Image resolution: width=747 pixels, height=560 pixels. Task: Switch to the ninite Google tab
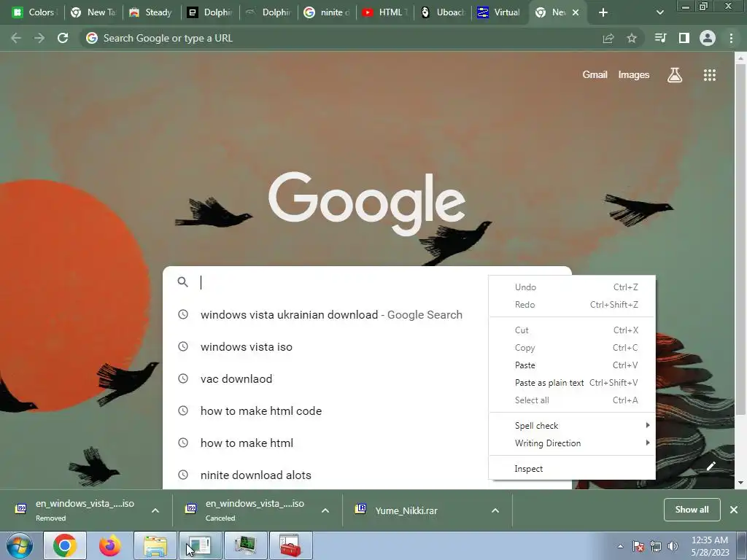tap(327, 12)
